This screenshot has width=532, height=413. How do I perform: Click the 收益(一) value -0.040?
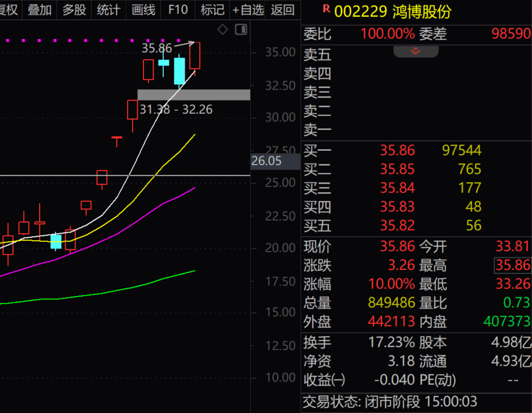[x=394, y=380]
